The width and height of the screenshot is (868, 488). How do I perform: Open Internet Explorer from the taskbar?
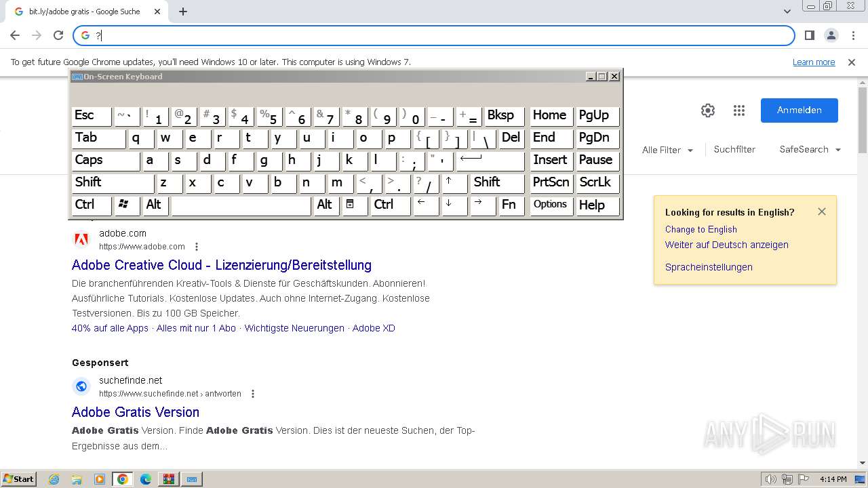54,479
